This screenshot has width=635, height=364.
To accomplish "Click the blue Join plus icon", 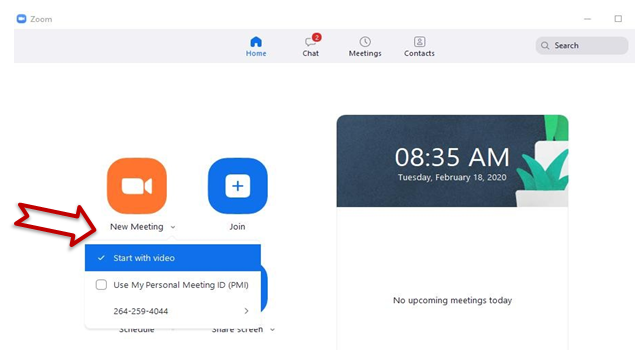I will click(x=238, y=186).
